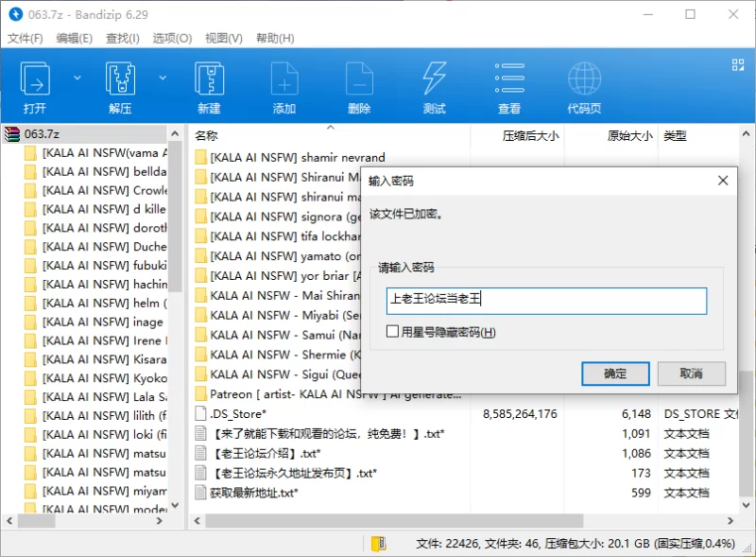Select the tree folder [KALA AI NSFW] Kisara
Image resolution: width=756 pixels, height=557 pixels.
[x=104, y=359]
